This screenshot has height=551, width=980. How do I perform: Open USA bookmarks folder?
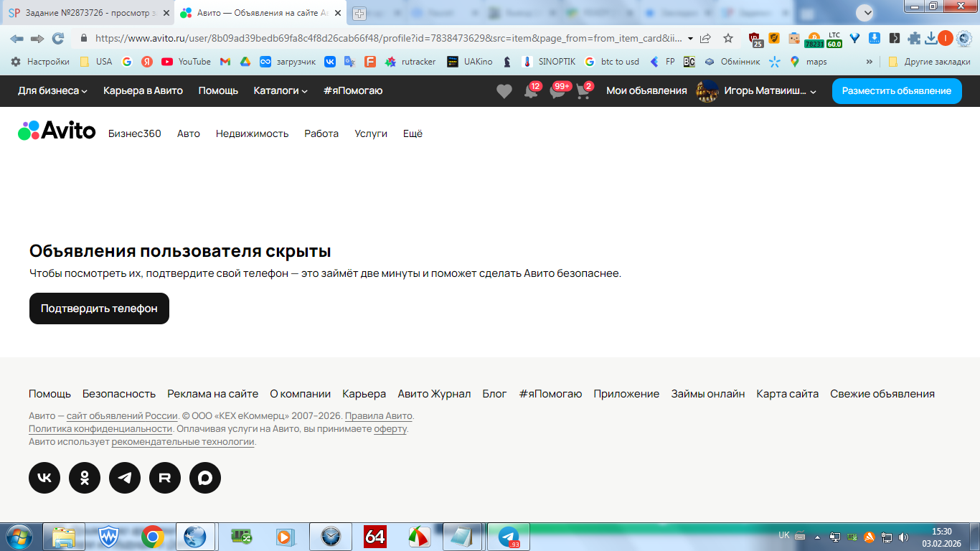click(x=96, y=62)
